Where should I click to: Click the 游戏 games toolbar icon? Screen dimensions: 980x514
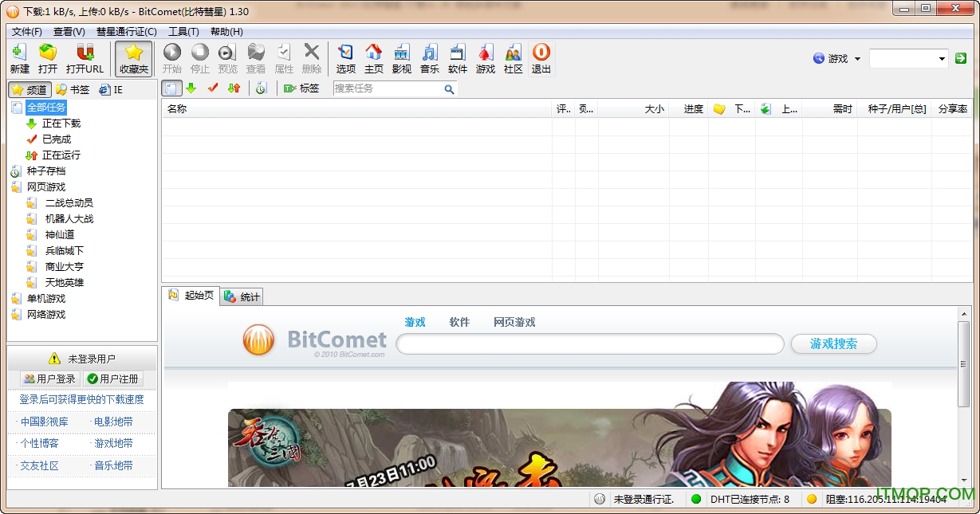(486, 59)
